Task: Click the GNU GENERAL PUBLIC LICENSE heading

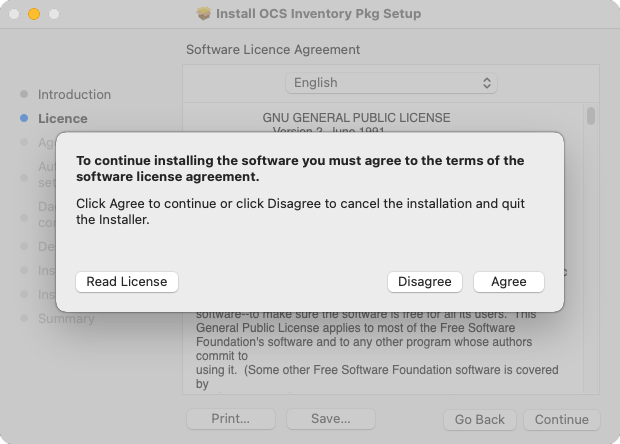Action: pyautogui.click(x=356, y=118)
